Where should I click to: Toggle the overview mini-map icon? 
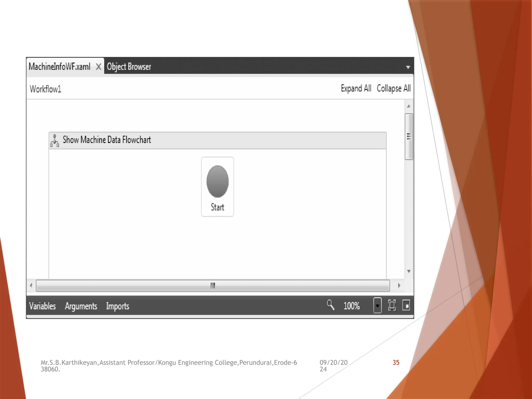coord(406,305)
